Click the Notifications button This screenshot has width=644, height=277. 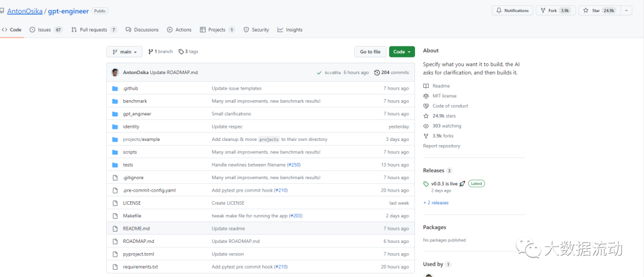tap(512, 11)
